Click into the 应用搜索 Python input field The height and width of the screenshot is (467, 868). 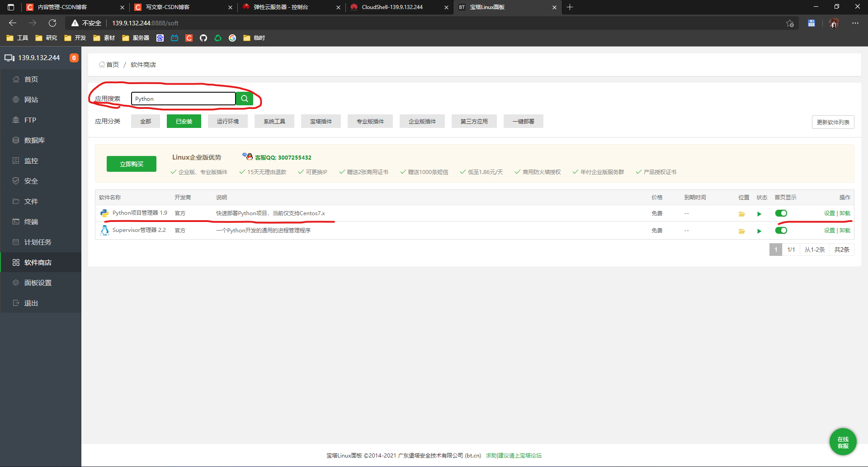183,99
